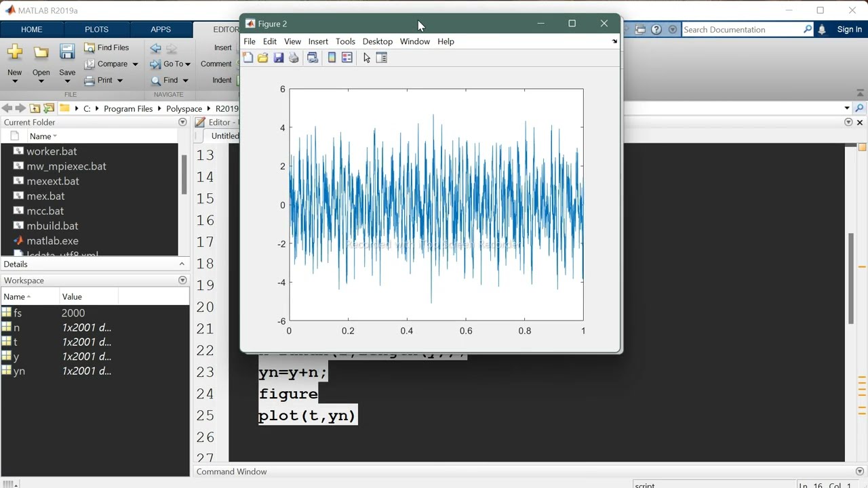868x488 pixels.
Task: Click the Open folder icon in ribbon
Action: pyautogui.click(x=41, y=53)
